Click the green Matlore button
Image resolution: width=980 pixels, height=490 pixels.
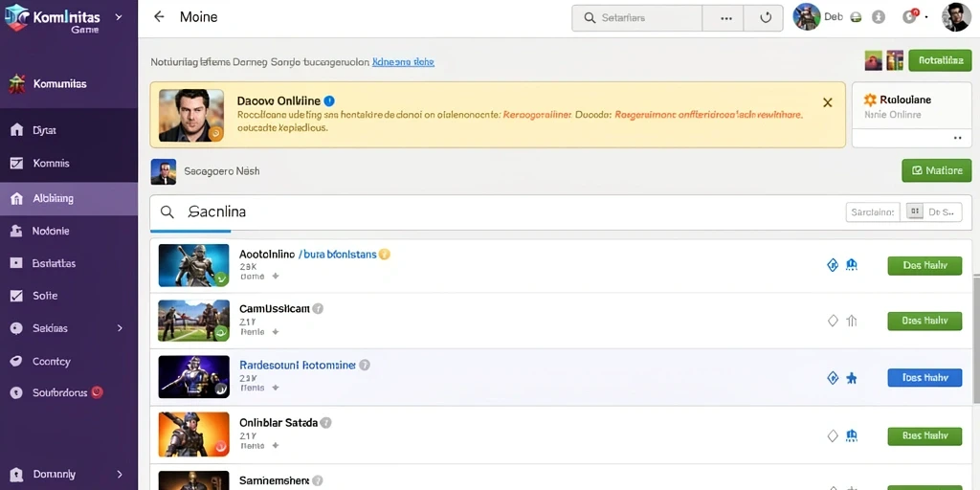pos(936,170)
